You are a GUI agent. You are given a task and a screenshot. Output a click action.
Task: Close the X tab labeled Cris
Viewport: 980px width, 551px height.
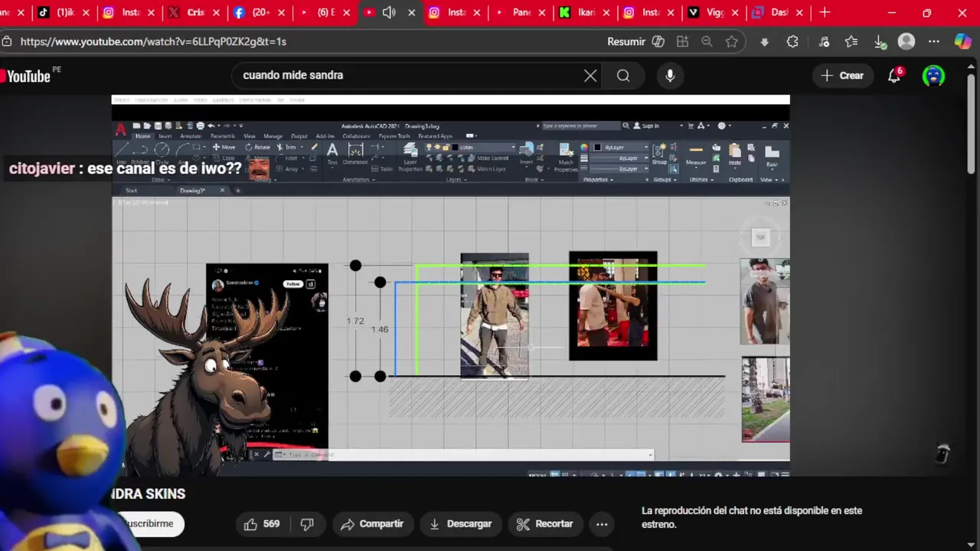217,12
